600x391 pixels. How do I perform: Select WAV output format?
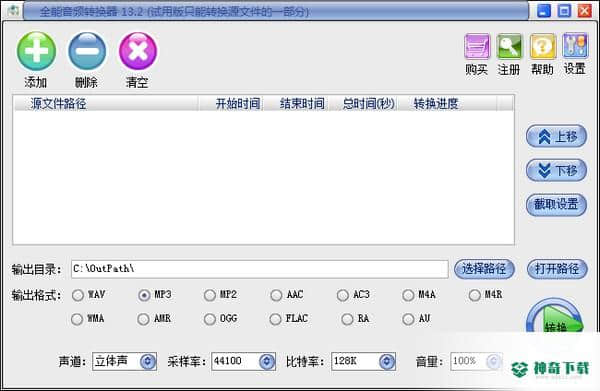tap(77, 295)
